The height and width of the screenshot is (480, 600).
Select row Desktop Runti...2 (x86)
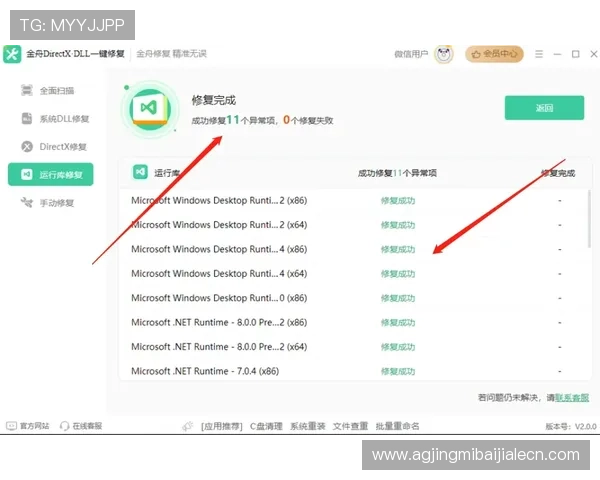point(354,201)
